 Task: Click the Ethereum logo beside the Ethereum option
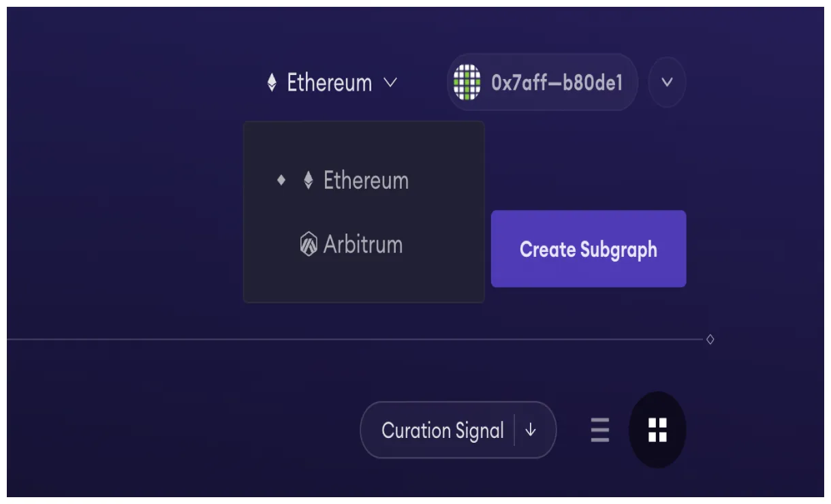pyautogui.click(x=308, y=180)
